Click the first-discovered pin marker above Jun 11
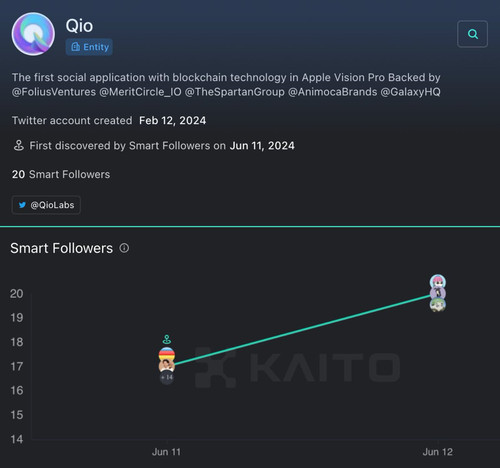 tap(167, 340)
